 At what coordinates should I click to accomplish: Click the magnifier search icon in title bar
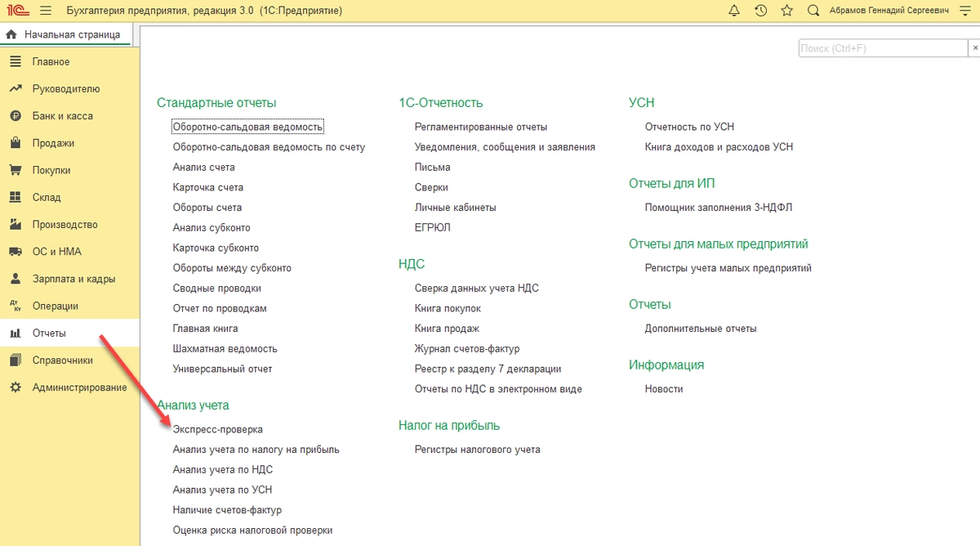[813, 11]
